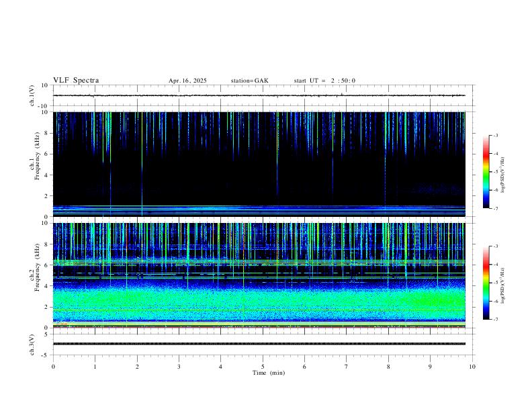
Task: Click the 'ch.3(V)' axis label
Action: (x=32, y=345)
